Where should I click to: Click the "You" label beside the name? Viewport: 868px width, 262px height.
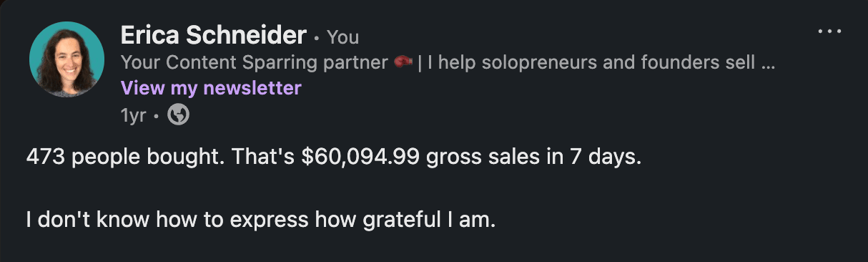(x=343, y=37)
